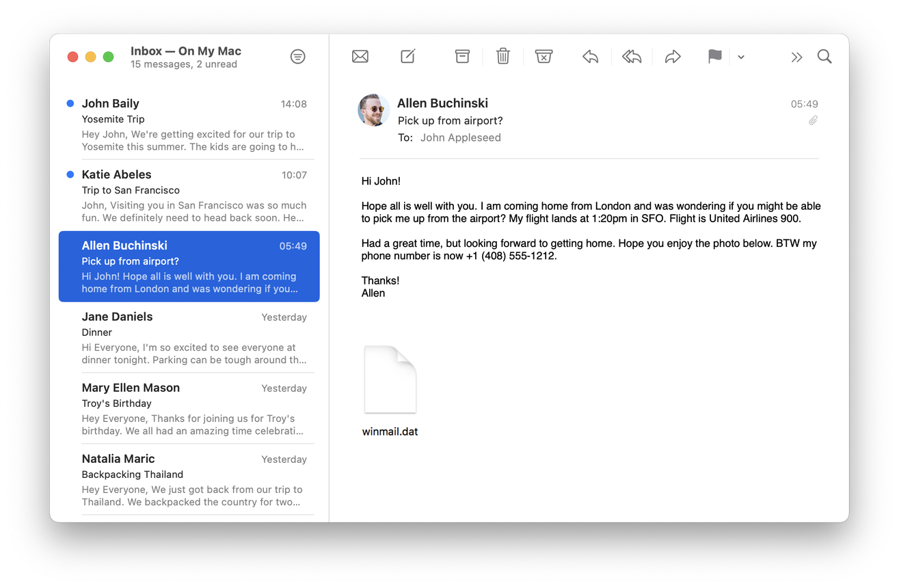Click recipient John Appleseed

(461, 137)
